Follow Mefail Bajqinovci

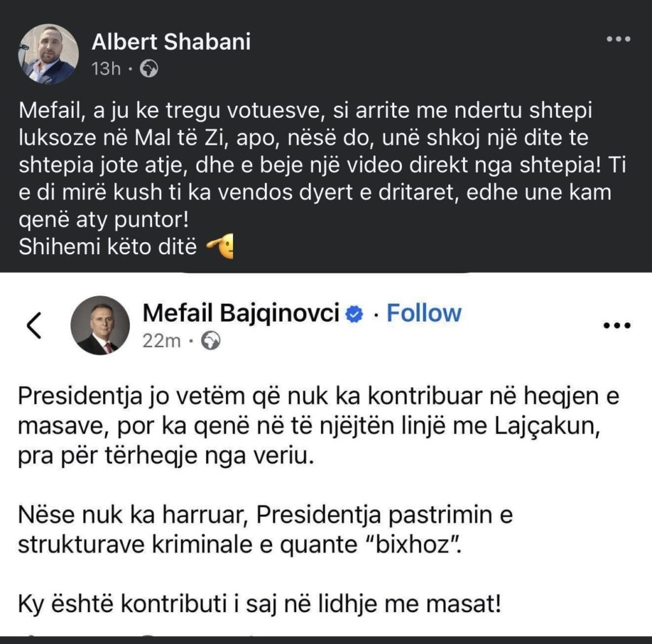[424, 313]
